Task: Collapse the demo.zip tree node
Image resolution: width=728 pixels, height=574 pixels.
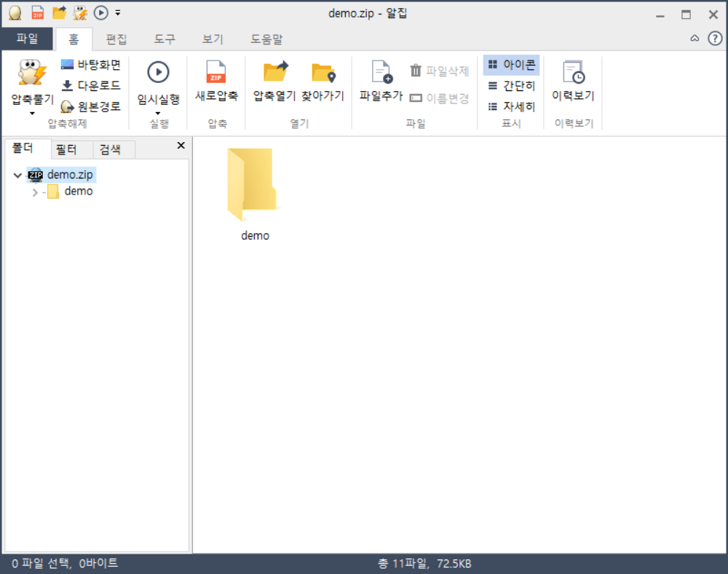Action: pos(17,175)
